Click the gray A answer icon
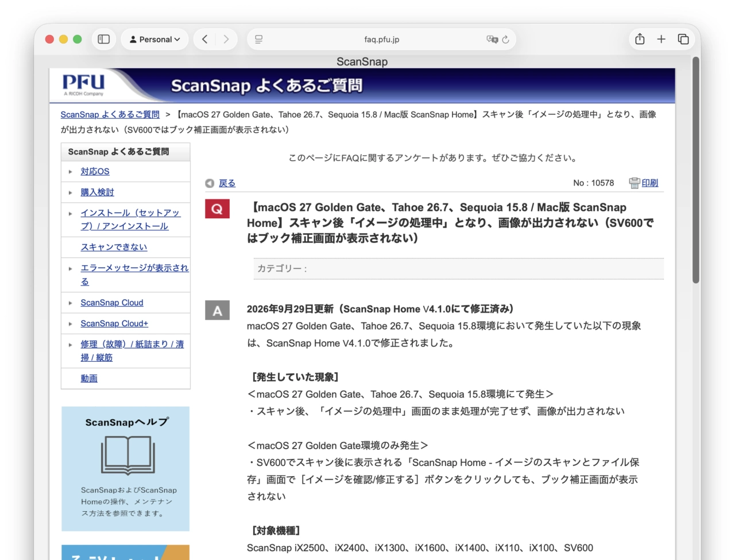Image resolution: width=735 pixels, height=560 pixels. 217,310
